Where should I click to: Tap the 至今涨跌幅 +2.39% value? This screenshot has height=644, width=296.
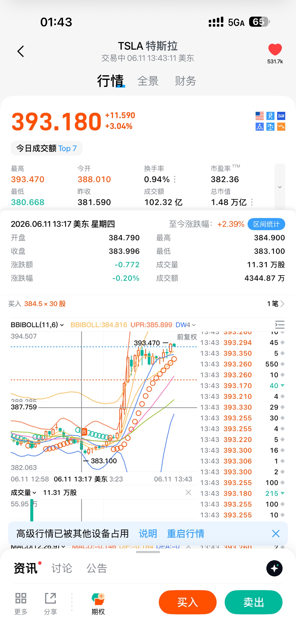coord(231,224)
